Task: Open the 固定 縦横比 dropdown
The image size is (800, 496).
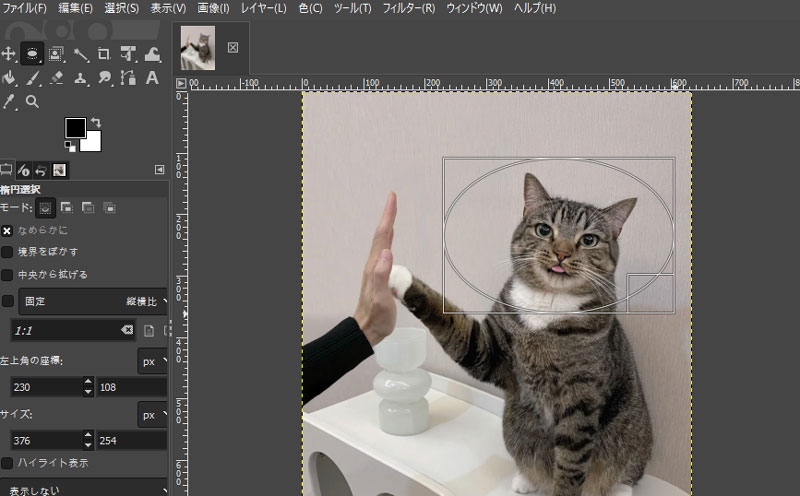Action: (93, 302)
